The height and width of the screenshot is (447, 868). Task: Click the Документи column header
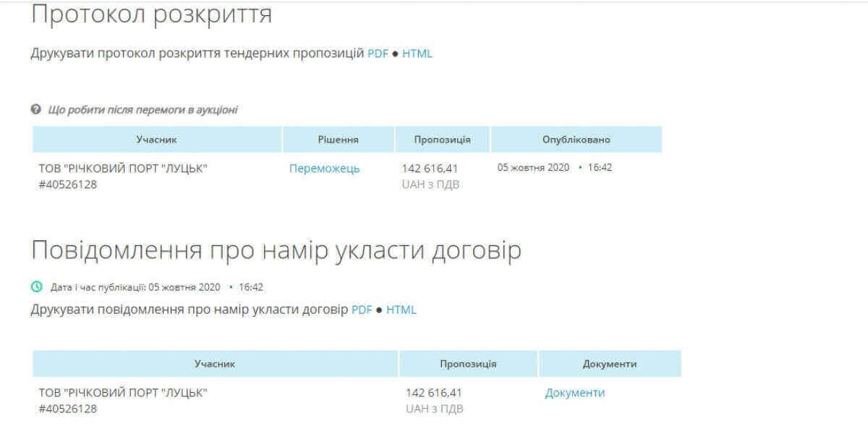click(609, 364)
